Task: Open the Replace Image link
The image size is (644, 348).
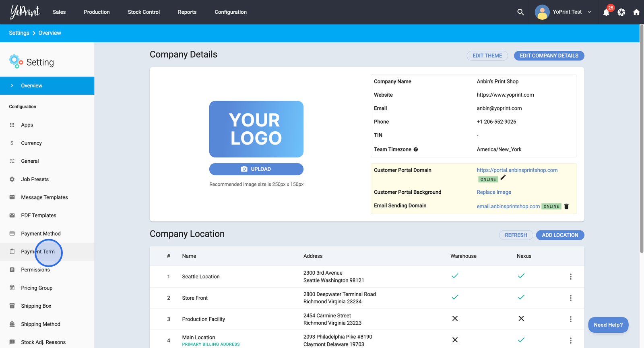Action: pyautogui.click(x=494, y=192)
